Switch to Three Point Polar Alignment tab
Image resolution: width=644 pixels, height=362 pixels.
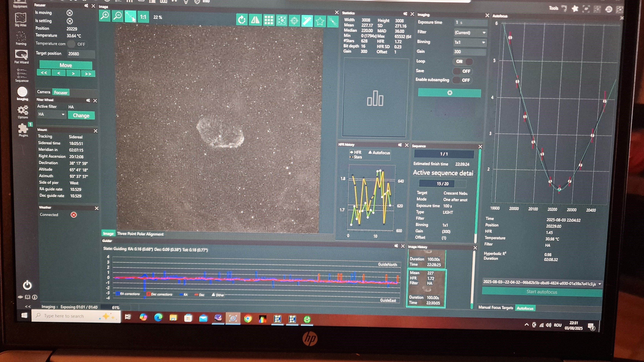click(140, 234)
